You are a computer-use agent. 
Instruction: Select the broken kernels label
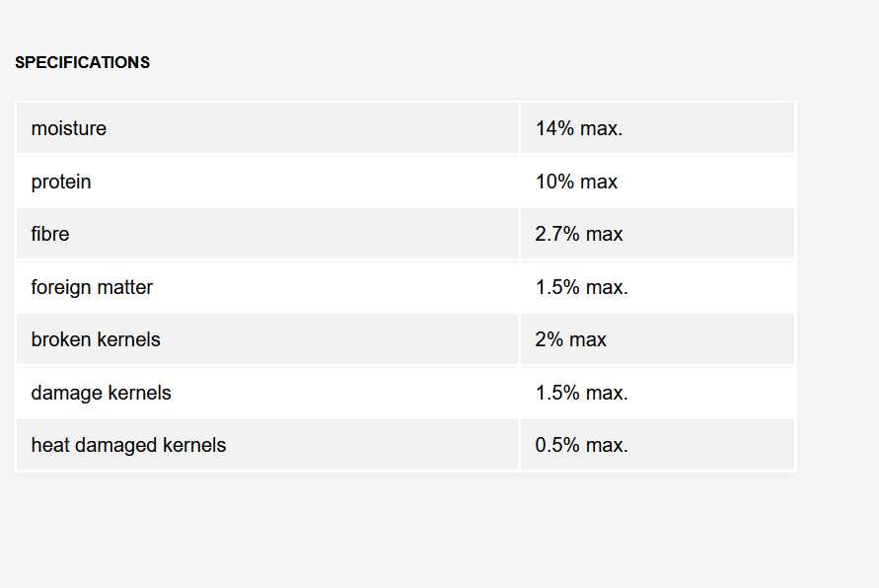pyautogui.click(x=96, y=339)
